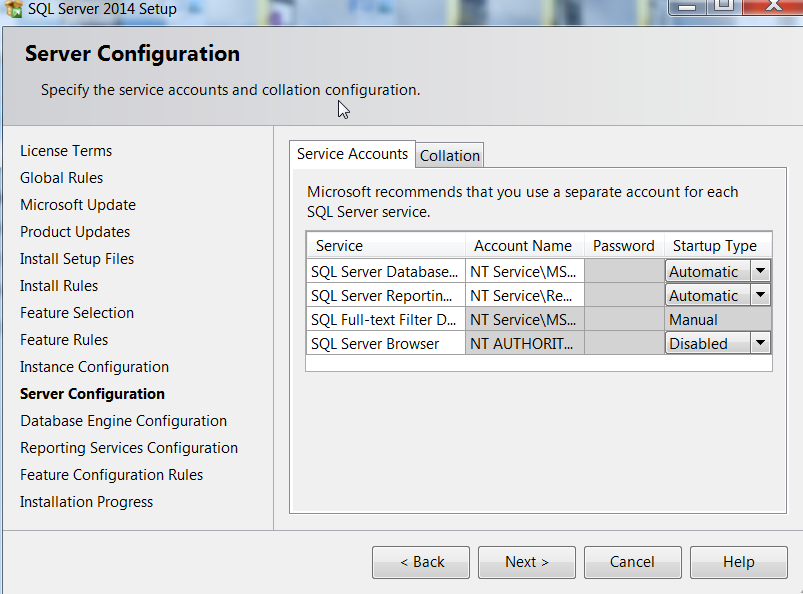The width and height of the screenshot is (803, 594).
Task: Open Startup Type dropdown for SQL Server Browser
Action: tap(760, 343)
